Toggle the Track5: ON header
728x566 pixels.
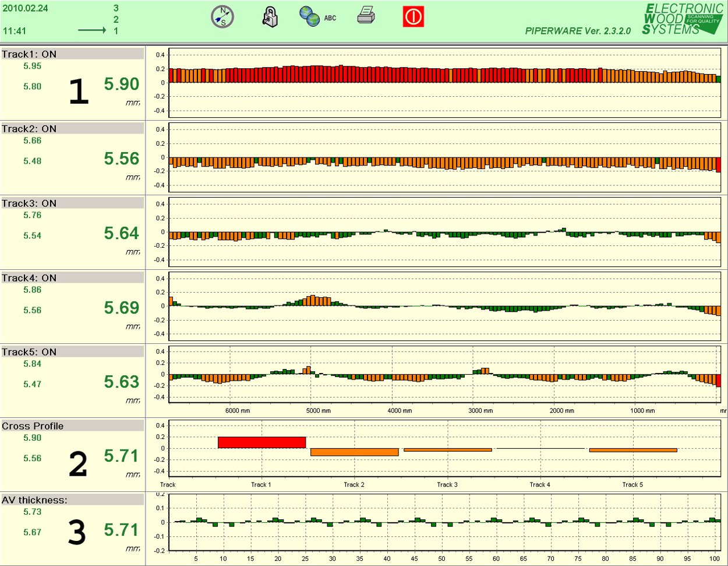[x=72, y=352]
